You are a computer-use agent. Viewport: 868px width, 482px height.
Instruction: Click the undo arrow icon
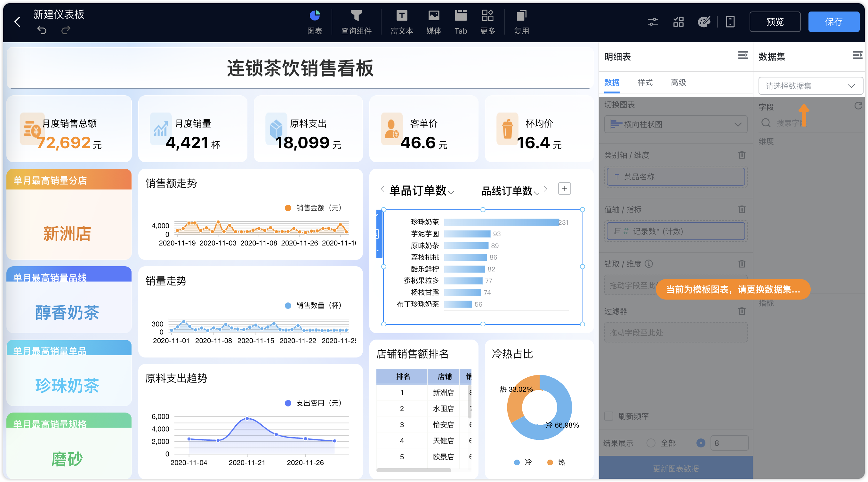(42, 30)
